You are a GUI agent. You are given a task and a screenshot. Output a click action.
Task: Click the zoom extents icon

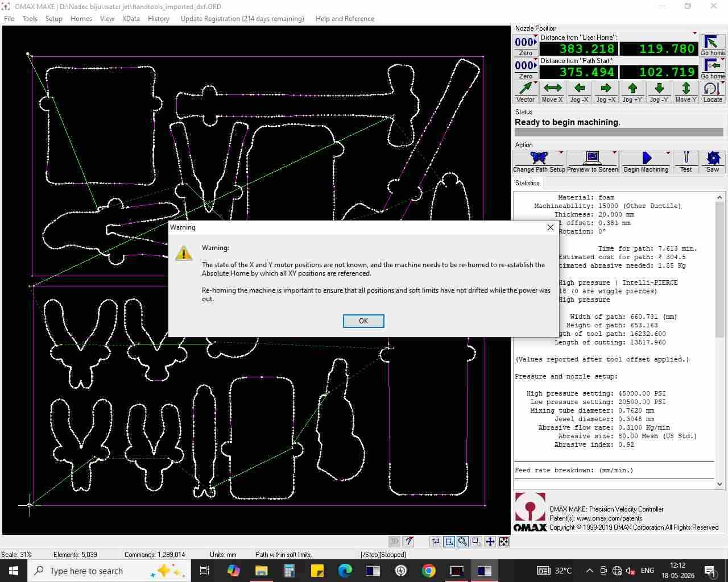click(504, 542)
